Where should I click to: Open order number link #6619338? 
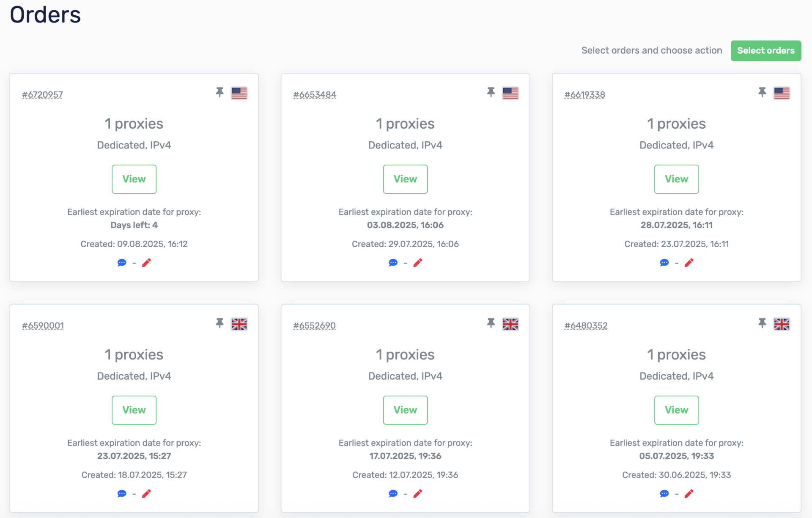tap(585, 95)
